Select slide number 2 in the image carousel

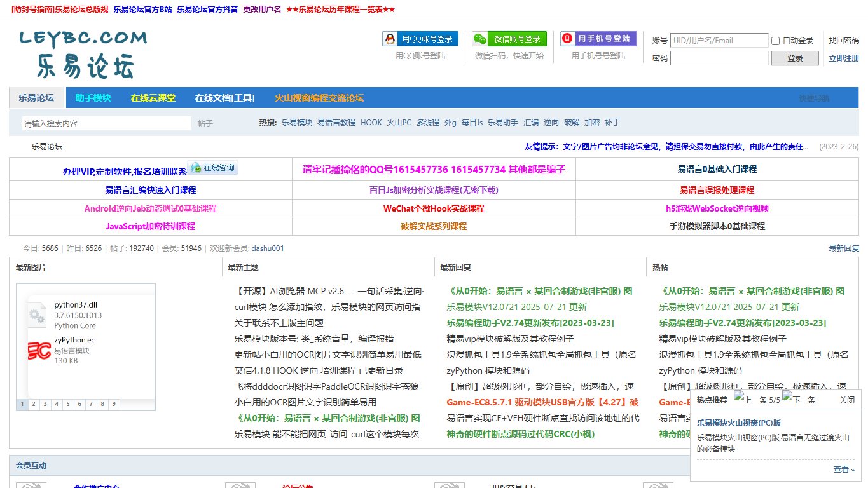pos(34,404)
